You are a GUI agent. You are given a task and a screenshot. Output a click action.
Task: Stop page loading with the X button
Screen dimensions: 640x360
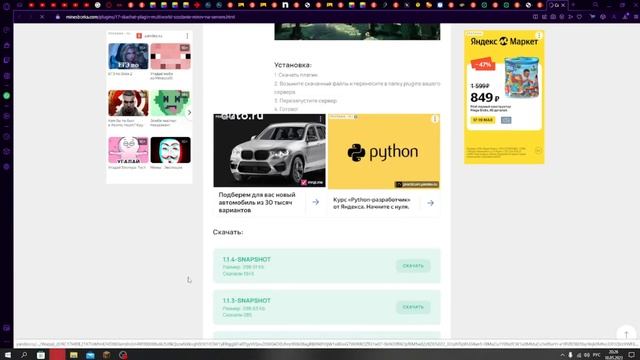(42, 17)
